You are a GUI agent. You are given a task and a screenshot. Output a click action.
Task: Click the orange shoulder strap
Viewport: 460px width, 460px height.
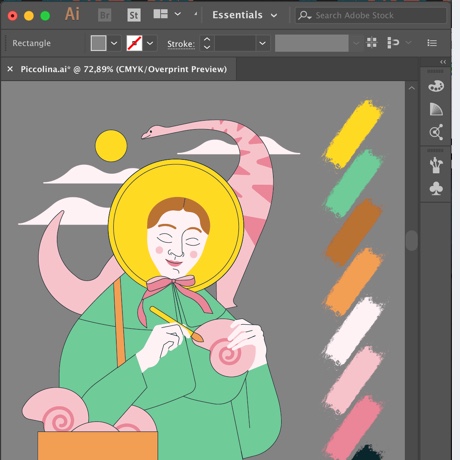coord(119,323)
